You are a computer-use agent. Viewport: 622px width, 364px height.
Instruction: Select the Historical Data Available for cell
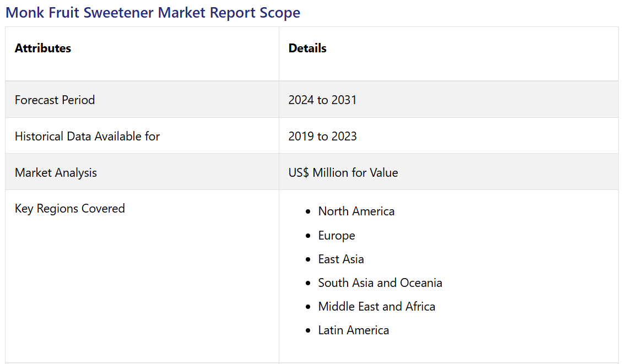[x=87, y=136]
